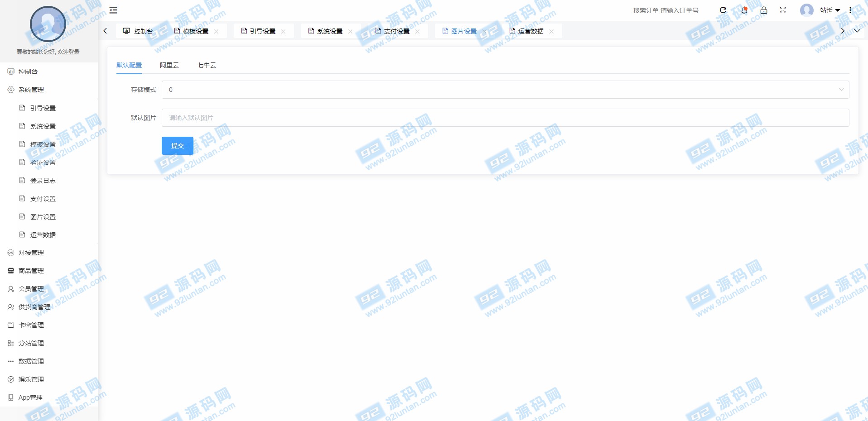Close the 模板设置 tab
The height and width of the screenshot is (421, 868).
pos(216,31)
